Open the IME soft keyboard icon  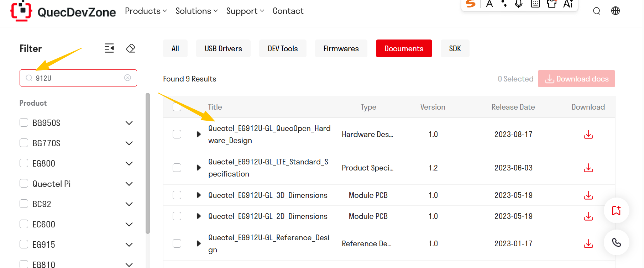(535, 4)
